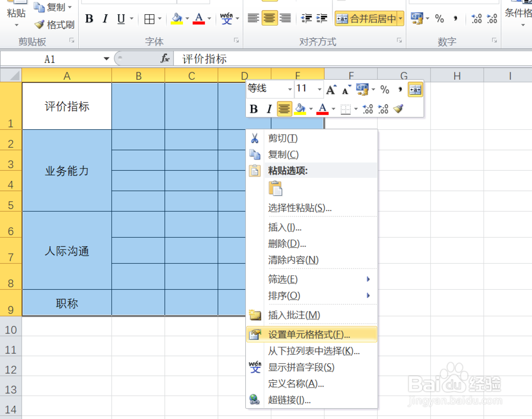This screenshot has width=532, height=419.
Task: Toggle Italic in the mini toolbar
Action: tap(269, 109)
